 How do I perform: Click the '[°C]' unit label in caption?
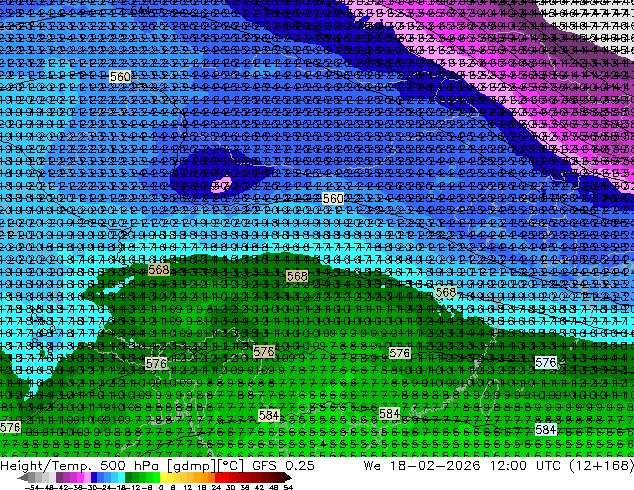230,466
